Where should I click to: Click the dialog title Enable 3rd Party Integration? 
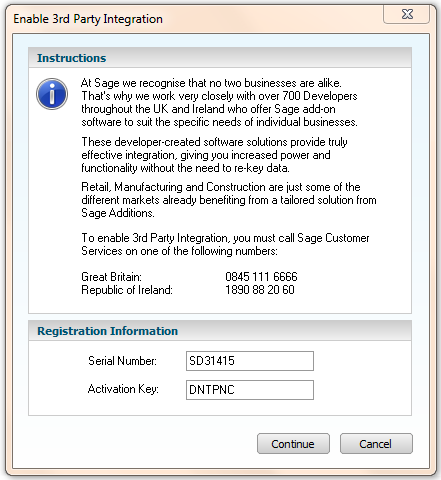pyautogui.click(x=88, y=19)
